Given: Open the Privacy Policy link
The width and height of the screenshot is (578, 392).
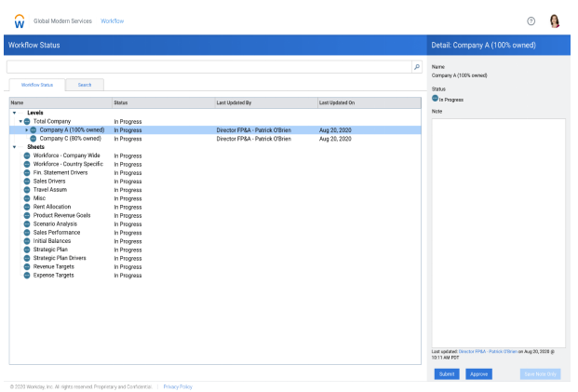Looking at the screenshot, I should (178, 386).
